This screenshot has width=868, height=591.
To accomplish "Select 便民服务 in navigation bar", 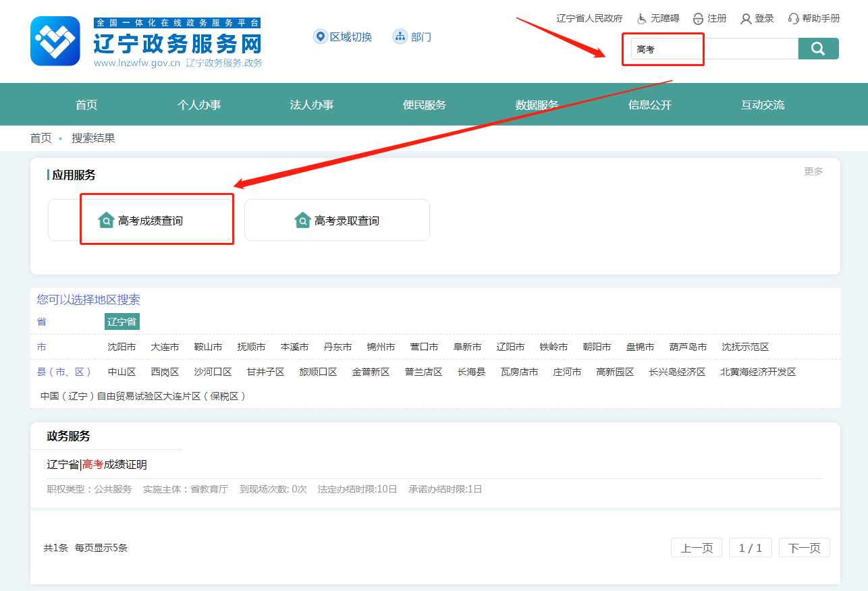I will (425, 105).
